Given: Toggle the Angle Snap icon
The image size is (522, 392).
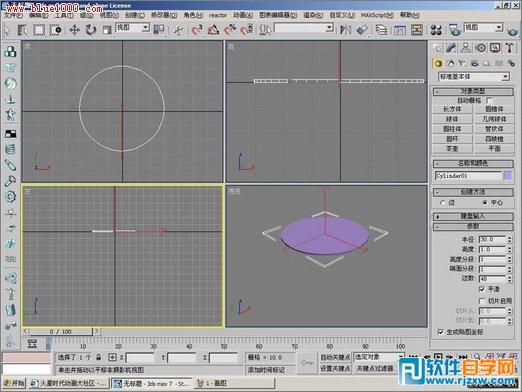Looking at the screenshot, I should (213, 30).
